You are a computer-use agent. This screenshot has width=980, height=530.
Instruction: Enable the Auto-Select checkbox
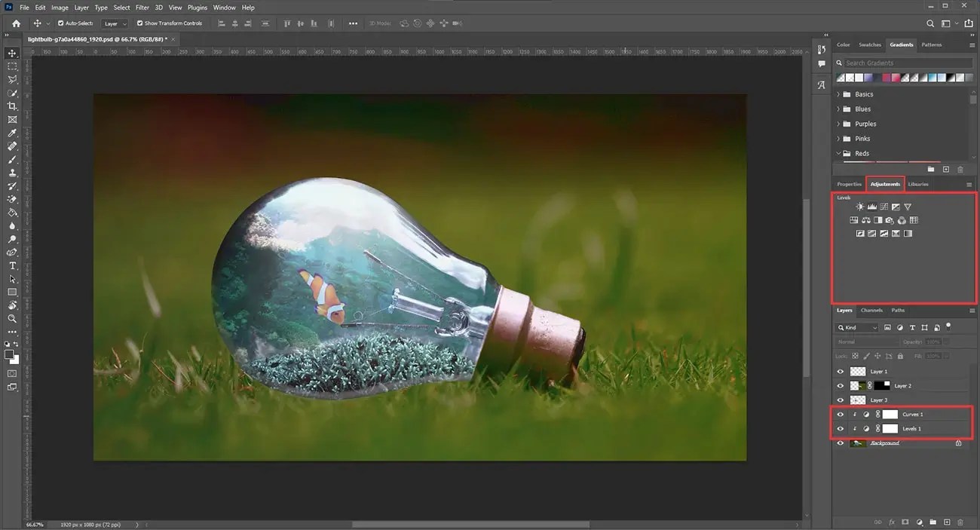tap(60, 23)
